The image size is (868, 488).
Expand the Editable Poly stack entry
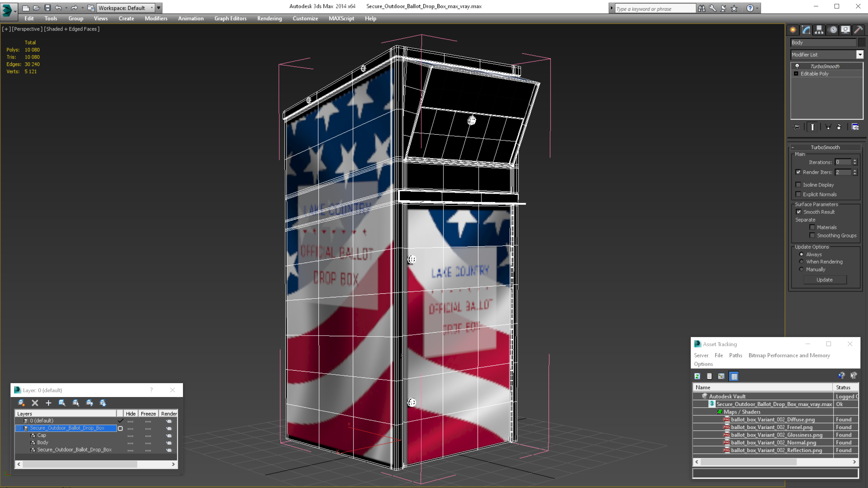point(796,74)
